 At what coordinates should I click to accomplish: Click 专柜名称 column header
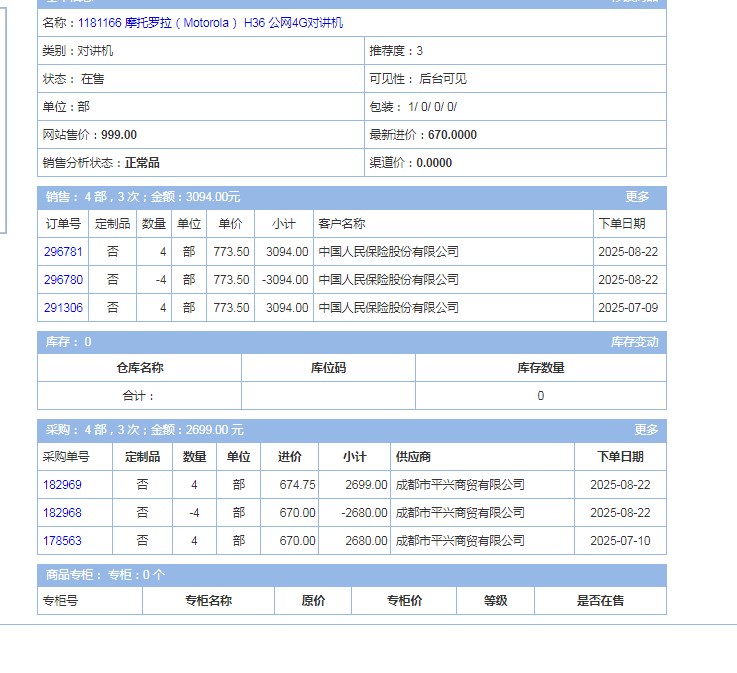coord(208,601)
